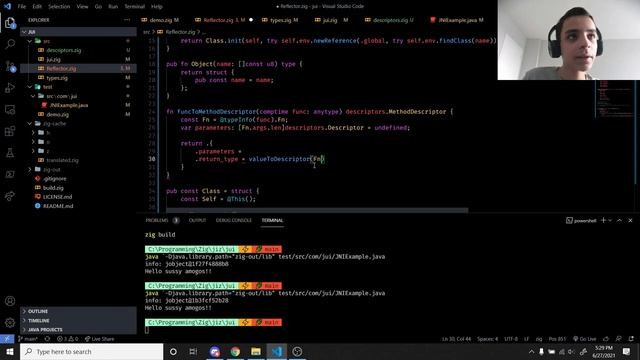Open File Explorer from the taskbar
The height and width of the screenshot is (360, 640).
256,351
